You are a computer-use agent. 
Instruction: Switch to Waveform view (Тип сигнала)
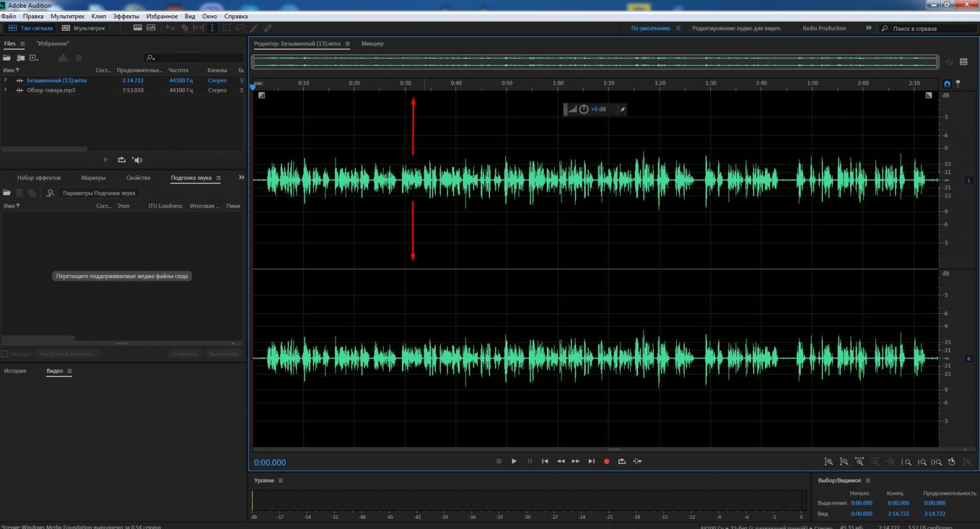(x=31, y=28)
